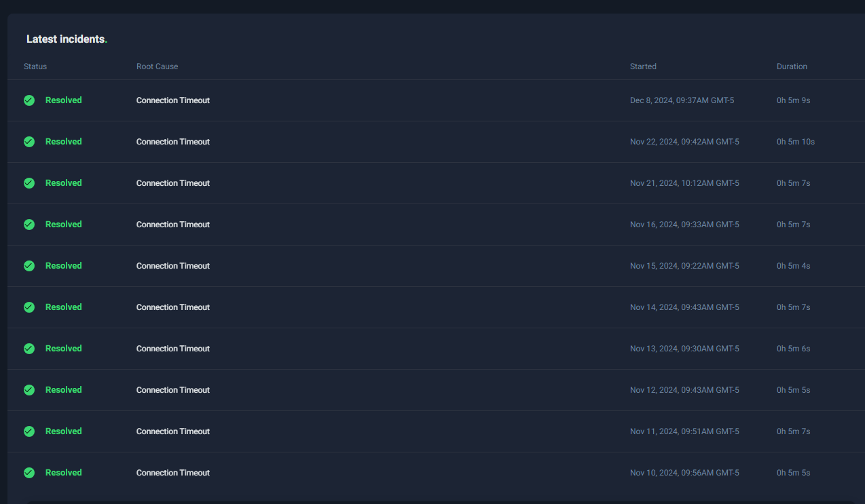865x504 pixels.
Task: Click the green check icon for Nov 21 incident
Action: click(x=29, y=183)
